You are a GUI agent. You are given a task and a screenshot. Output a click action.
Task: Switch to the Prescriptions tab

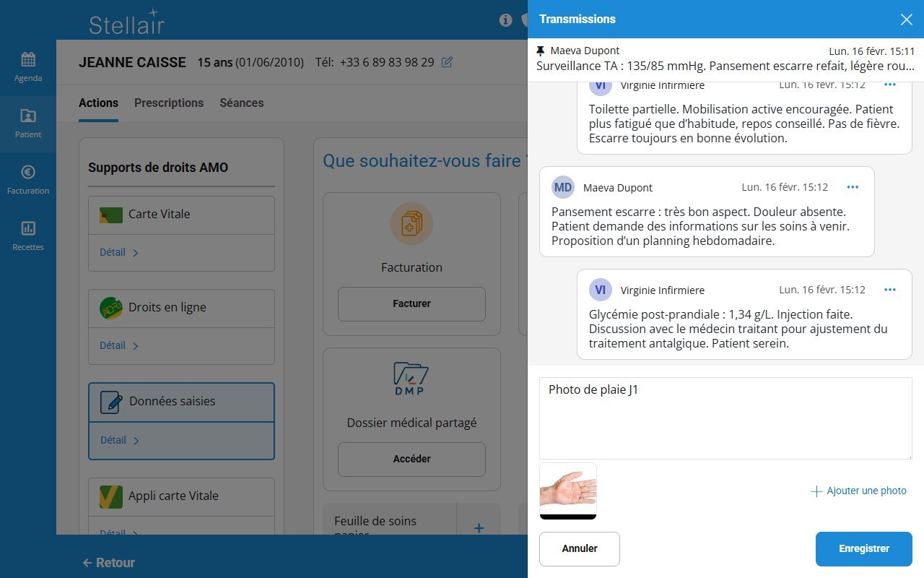[169, 103]
